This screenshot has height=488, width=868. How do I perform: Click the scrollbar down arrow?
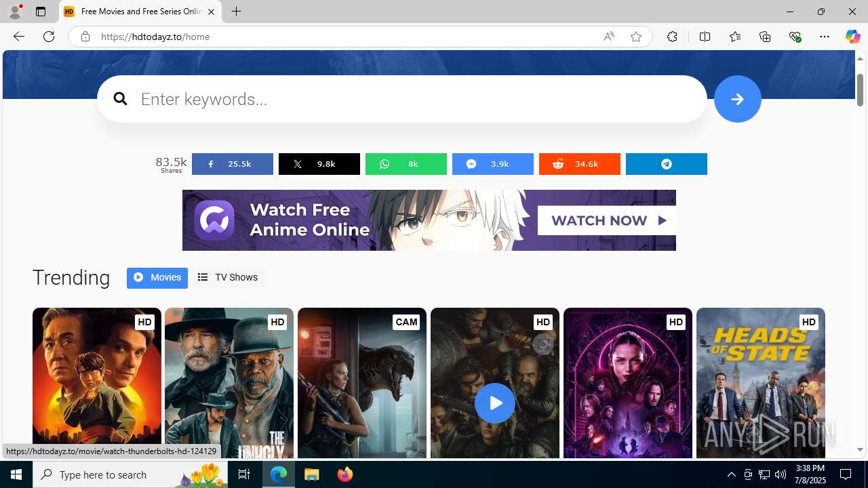coord(860,450)
